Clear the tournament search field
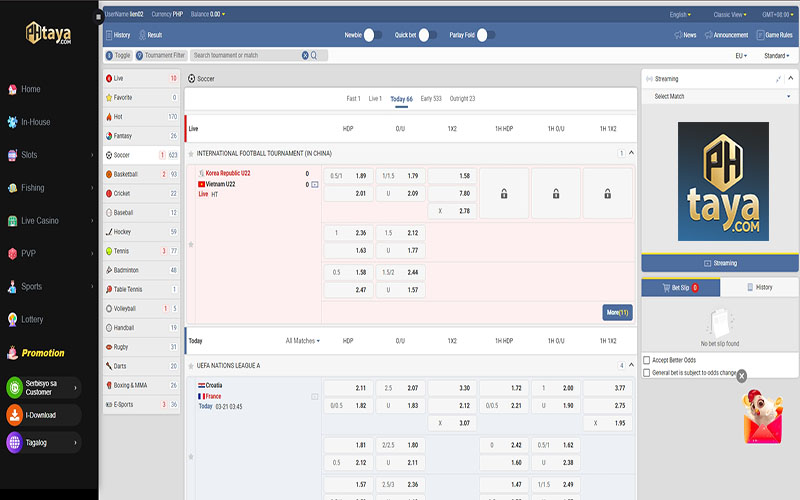The height and width of the screenshot is (500, 800). point(305,55)
